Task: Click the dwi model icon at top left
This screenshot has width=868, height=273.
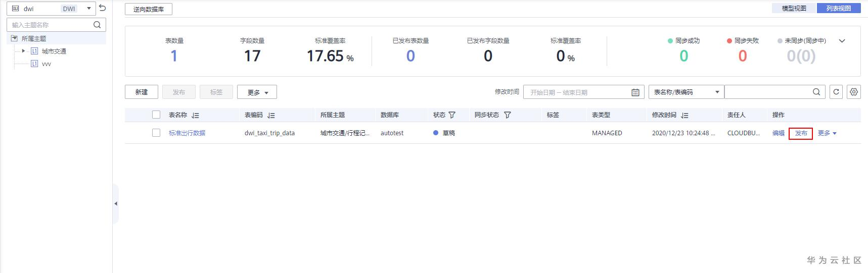Action: 15,9
